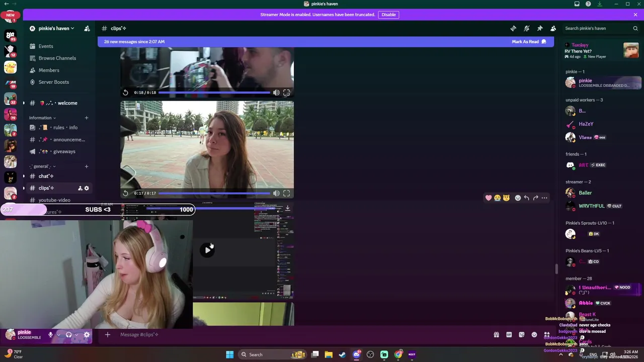Focus the Search pinkie's haven field
This screenshot has width=644, height=362.
[601, 28]
